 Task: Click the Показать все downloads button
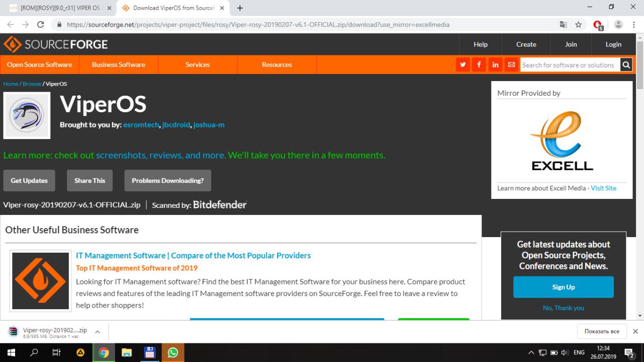tap(602, 331)
